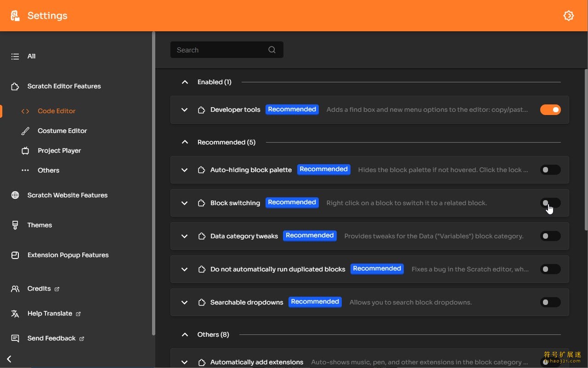Click the magnifier icon in search box
The width and height of the screenshot is (588, 368).
pos(272,50)
